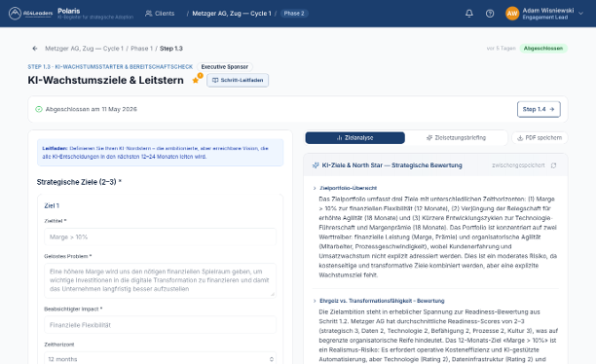Expand the Adam Wisniewski account menu chevron

click(580, 14)
